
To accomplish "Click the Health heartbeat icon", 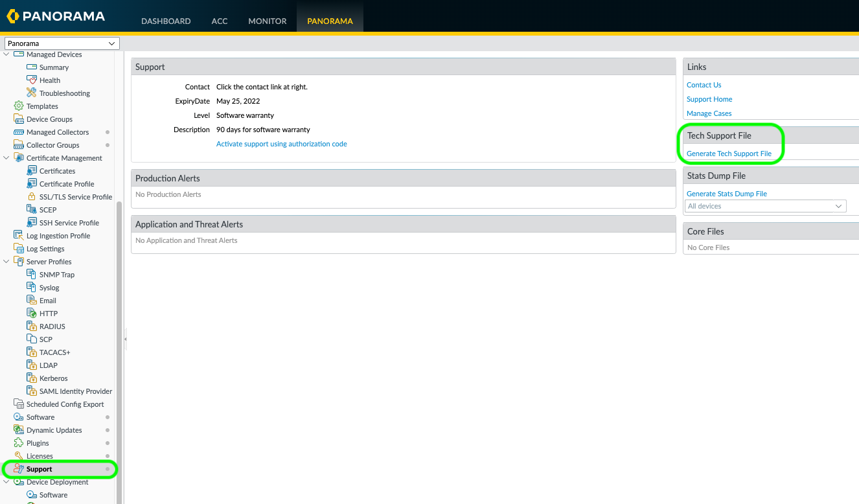I will pos(32,80).
